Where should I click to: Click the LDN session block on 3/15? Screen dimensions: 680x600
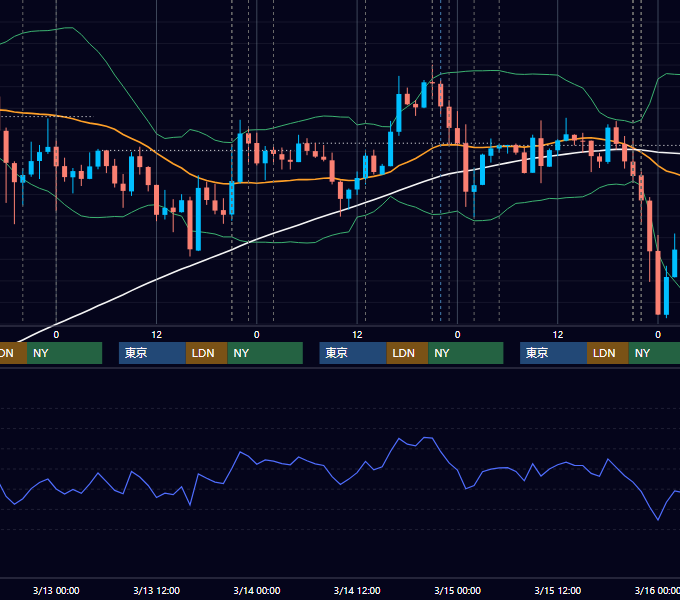point(608,353)
